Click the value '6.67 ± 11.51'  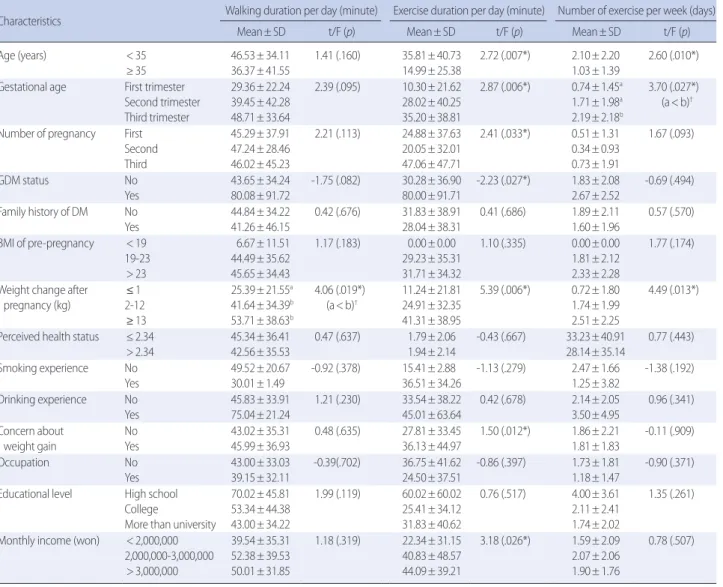pyautogui.click(x=263, y=243)
